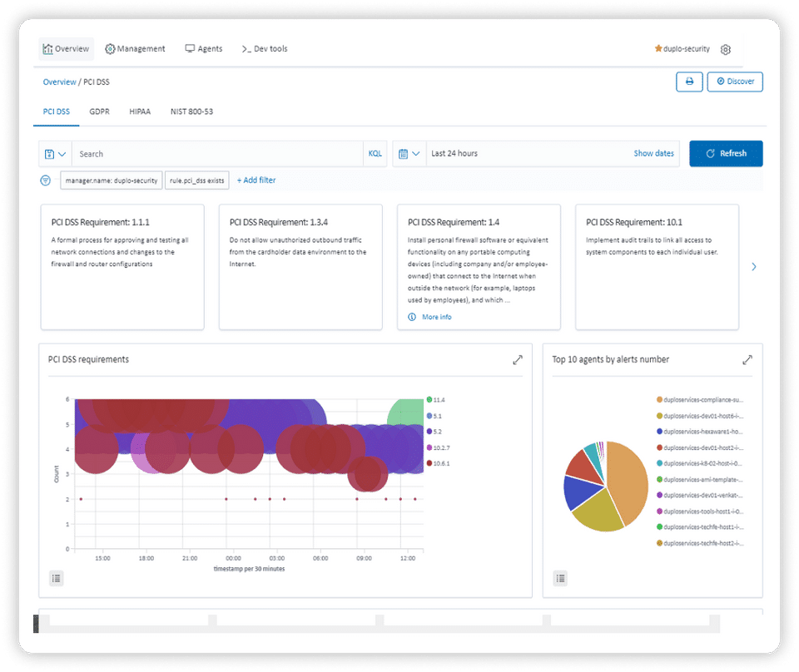799x672 pixels.
Task: Click legend entry 10.2.7
Action: point(439,448)
